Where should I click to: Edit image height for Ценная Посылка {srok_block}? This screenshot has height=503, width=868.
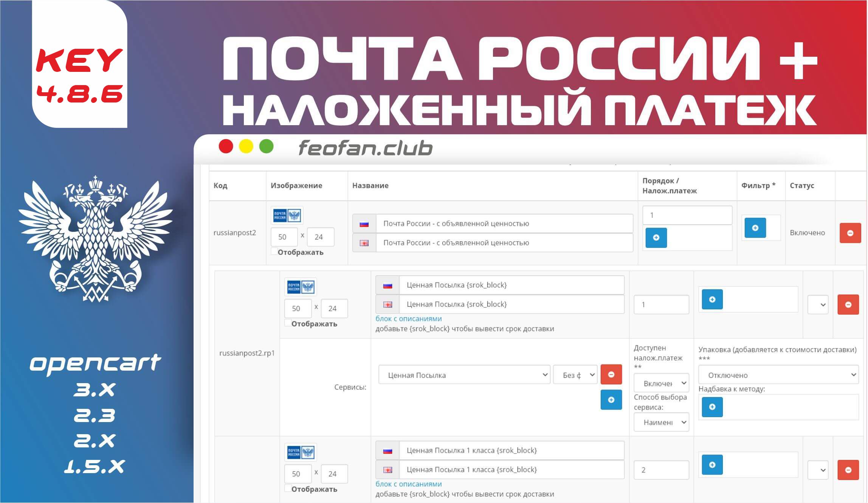pyautogui.click(x=334, y=309)
